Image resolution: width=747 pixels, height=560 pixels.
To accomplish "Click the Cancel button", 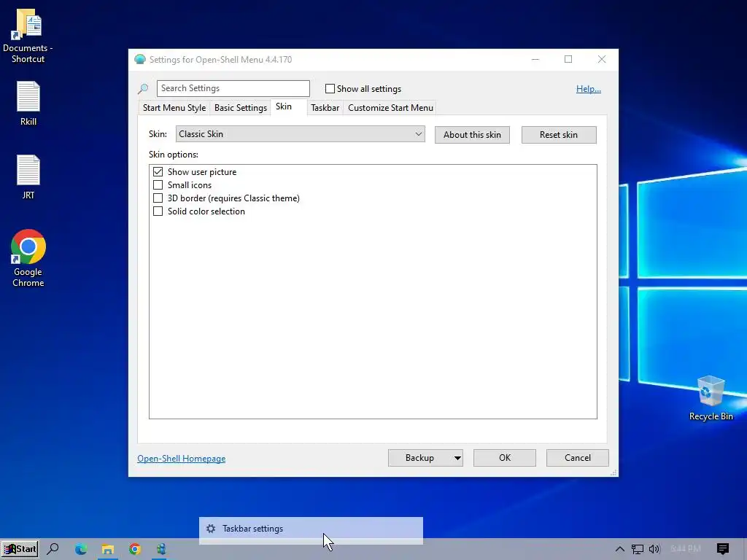I will point(578,458).
